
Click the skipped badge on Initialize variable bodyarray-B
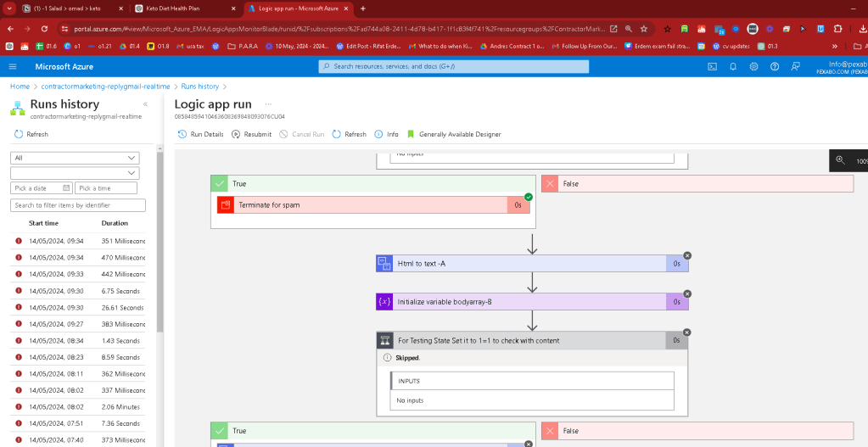tap(687, 293)
